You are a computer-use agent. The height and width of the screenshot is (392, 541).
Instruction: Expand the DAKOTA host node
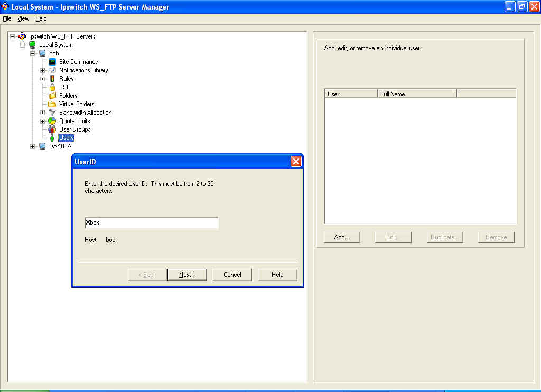pyautogui.click(x=32, y=146)
